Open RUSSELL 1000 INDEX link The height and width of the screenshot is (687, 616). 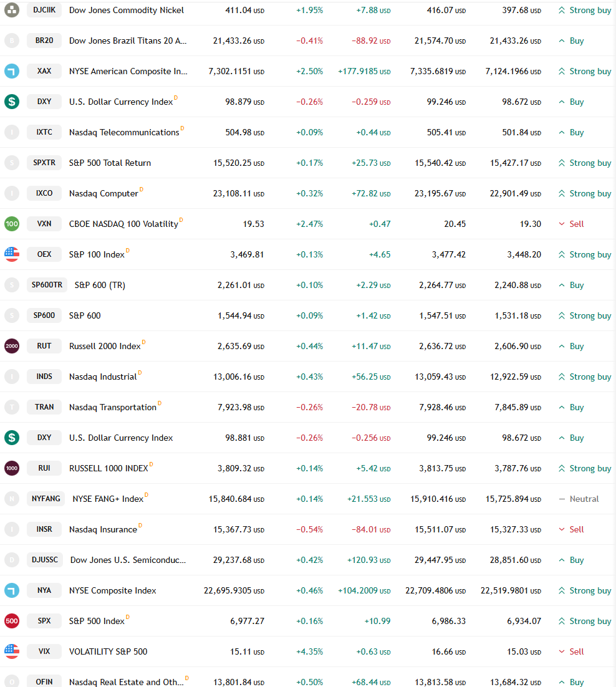pos(108,468)
